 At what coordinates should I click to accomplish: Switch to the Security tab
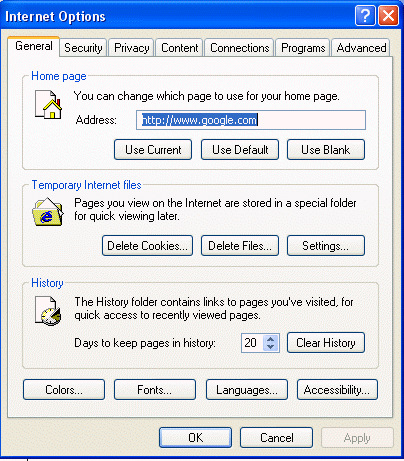pyautogui.click(x=83, y=48)
